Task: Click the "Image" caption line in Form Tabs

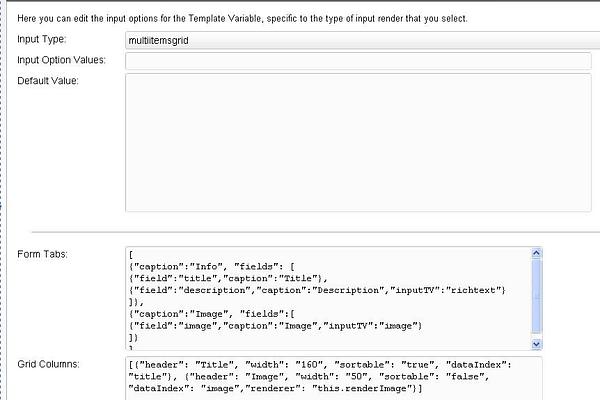Action: tap(212, 314)
